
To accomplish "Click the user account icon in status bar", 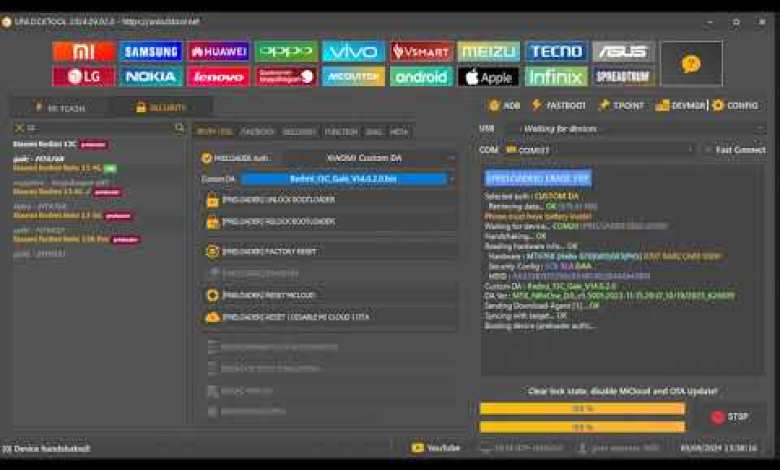I will click(582, 448).
